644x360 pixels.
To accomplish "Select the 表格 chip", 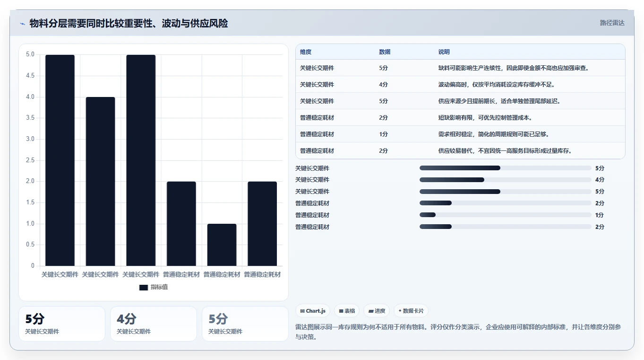I will 347,311.
